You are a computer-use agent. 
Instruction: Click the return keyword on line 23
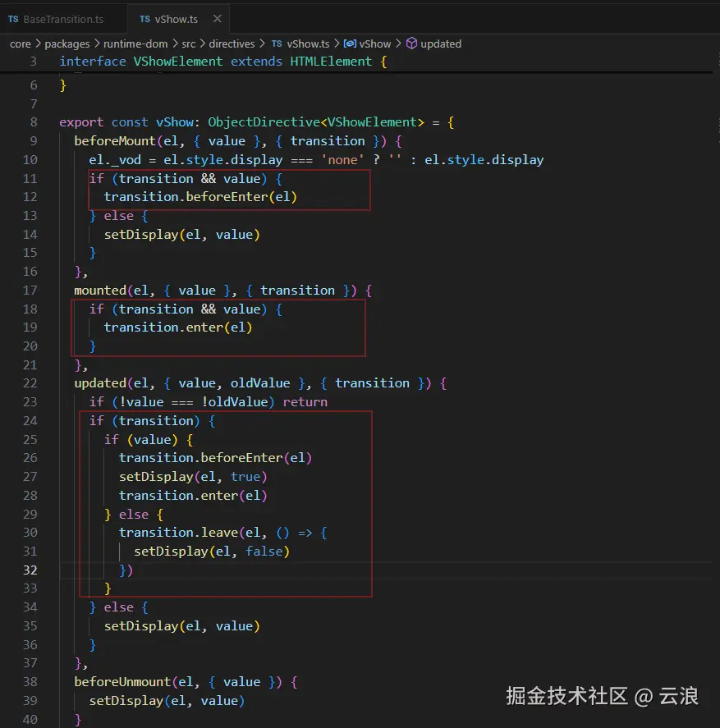pos(305,402)
